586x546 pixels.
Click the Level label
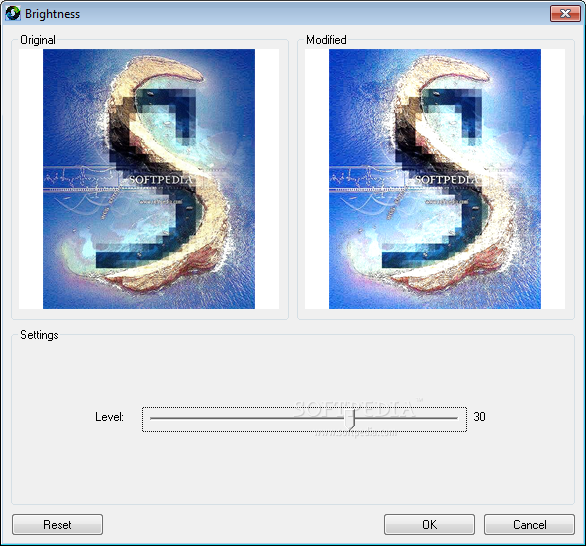109,417
